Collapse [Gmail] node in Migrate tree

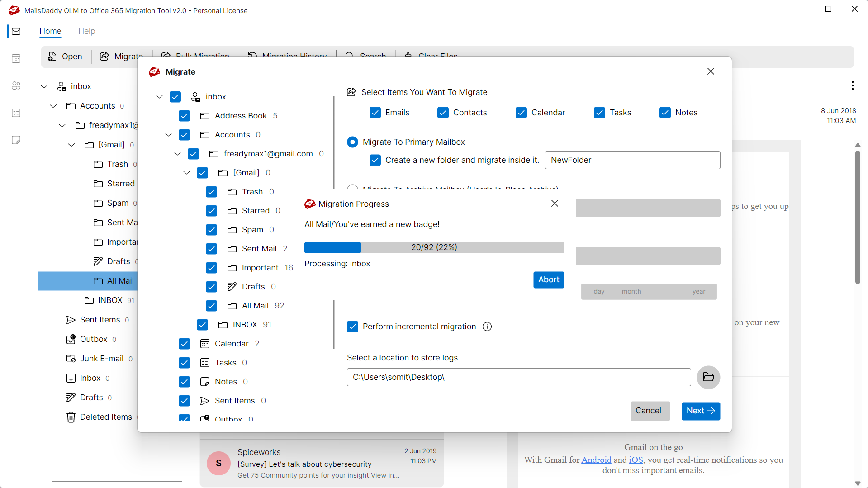tap(186, 173)
